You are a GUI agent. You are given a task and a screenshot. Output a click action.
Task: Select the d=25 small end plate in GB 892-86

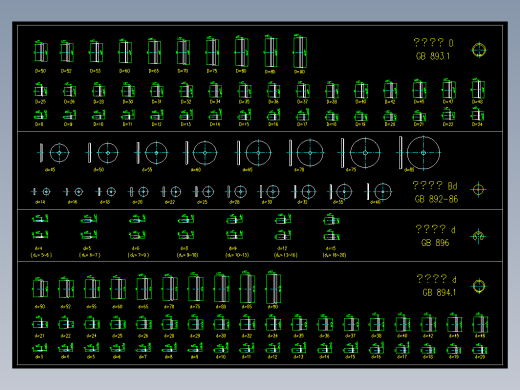click(208, 192)
